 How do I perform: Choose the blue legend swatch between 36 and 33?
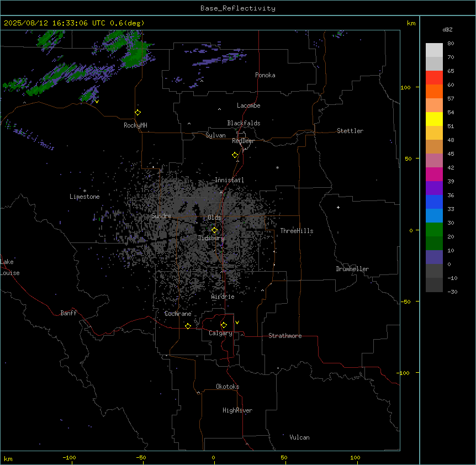pyautogui.click(x=434, y=202)
